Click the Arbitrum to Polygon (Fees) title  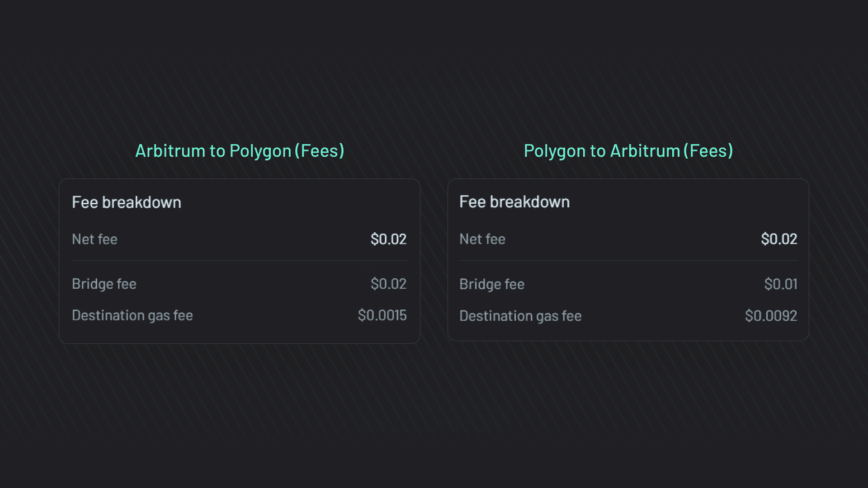(239, 150)
